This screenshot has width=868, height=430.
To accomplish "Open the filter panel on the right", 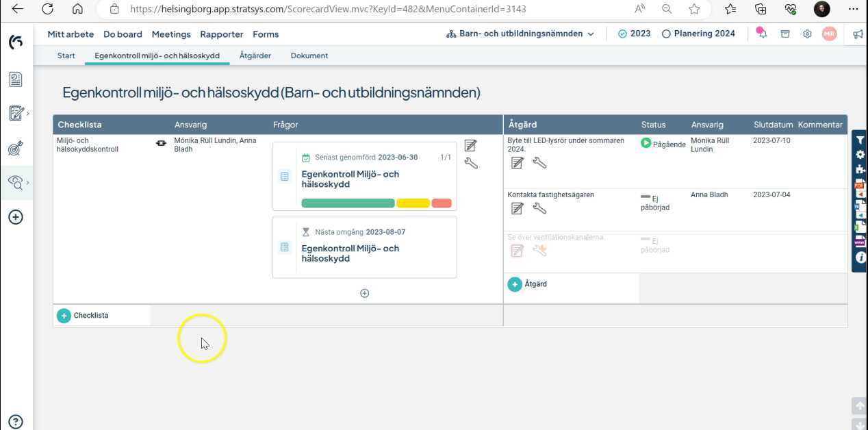I will (859, 139).
